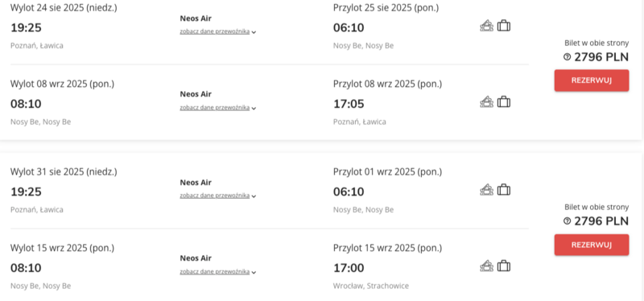Click the second 2796 PLN price
The image size is (644, 301).
coord(601,221)
